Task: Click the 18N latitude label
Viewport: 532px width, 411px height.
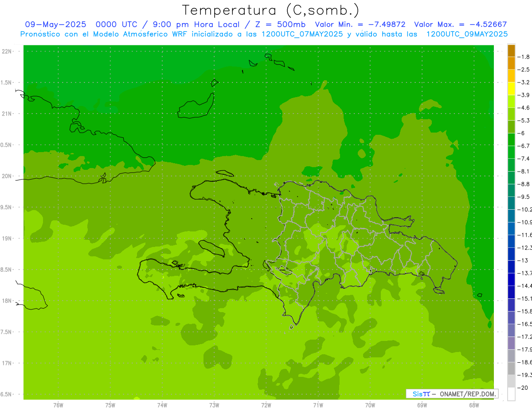Action: [7, 301]
